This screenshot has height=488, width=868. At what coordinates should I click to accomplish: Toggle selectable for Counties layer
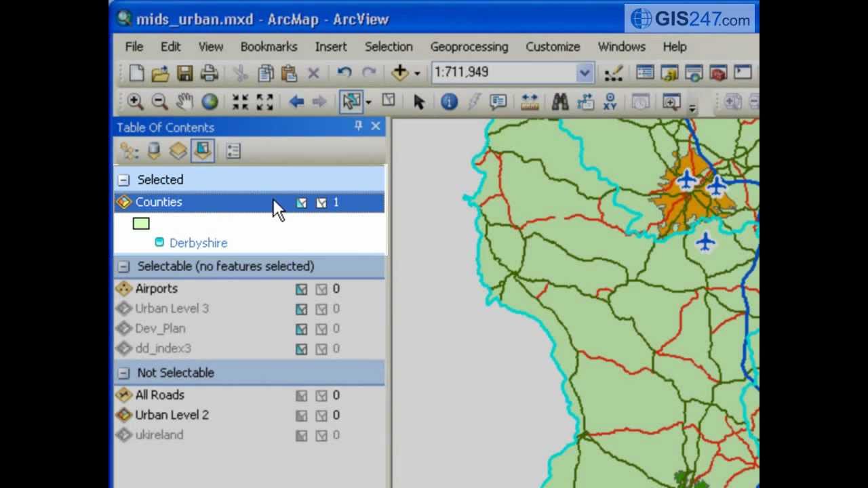[x=302, y=203]
